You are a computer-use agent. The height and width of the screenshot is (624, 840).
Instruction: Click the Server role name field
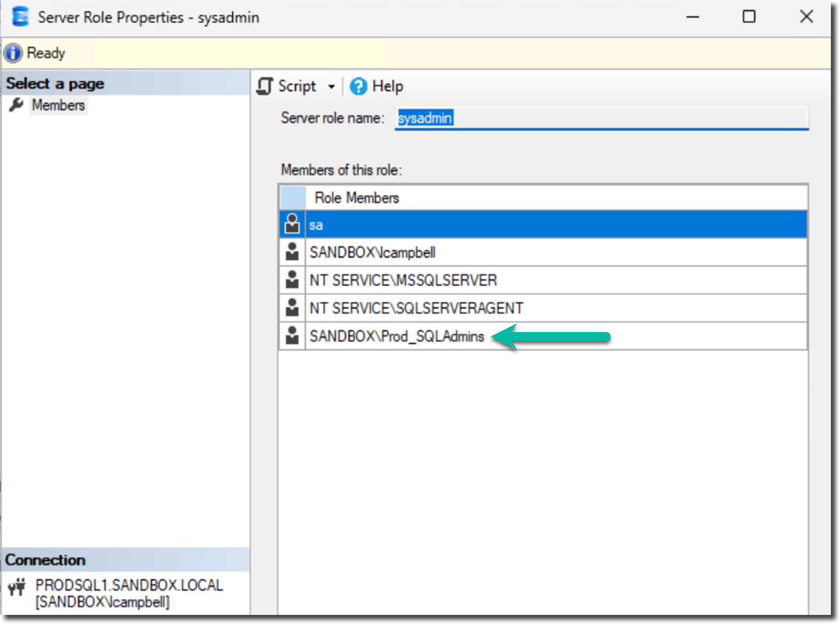(x=601, y=118)
